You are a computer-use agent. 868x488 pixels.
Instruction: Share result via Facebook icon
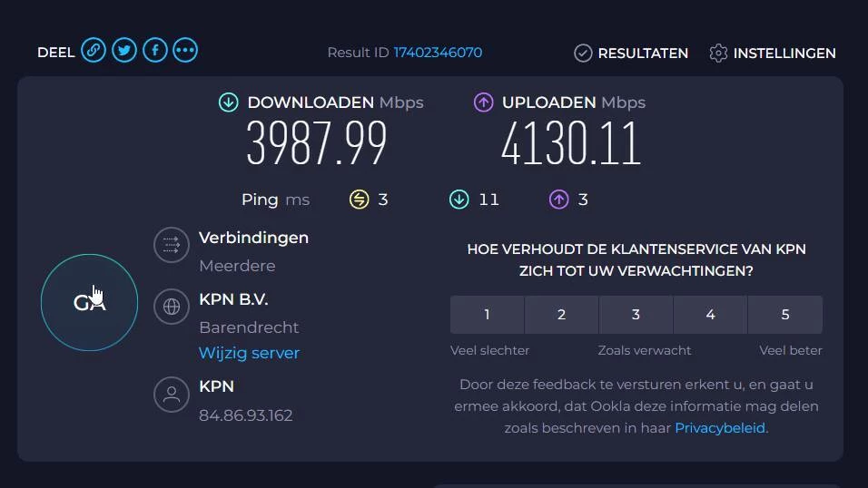155,51
